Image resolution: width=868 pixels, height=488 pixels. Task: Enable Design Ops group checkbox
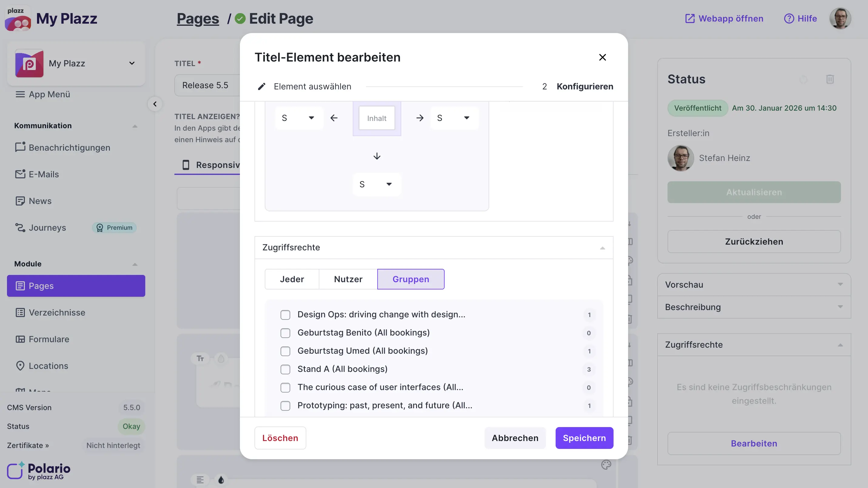click(285, 315)
